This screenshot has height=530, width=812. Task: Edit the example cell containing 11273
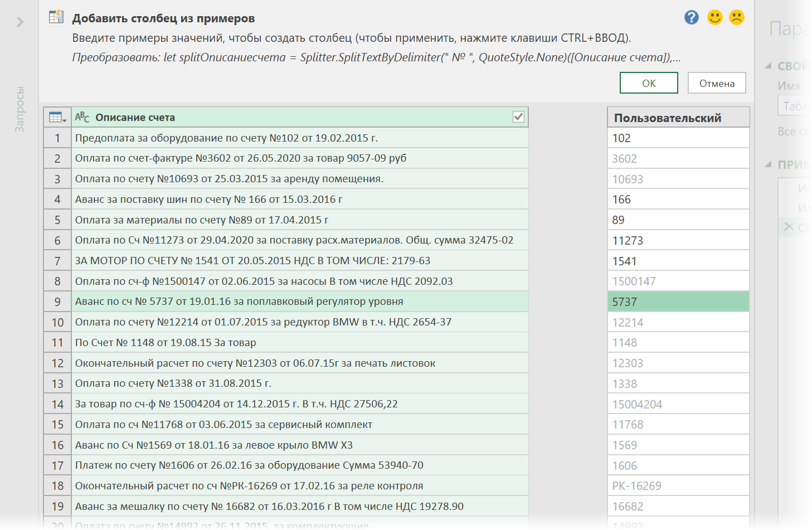(x=678, y=241)
